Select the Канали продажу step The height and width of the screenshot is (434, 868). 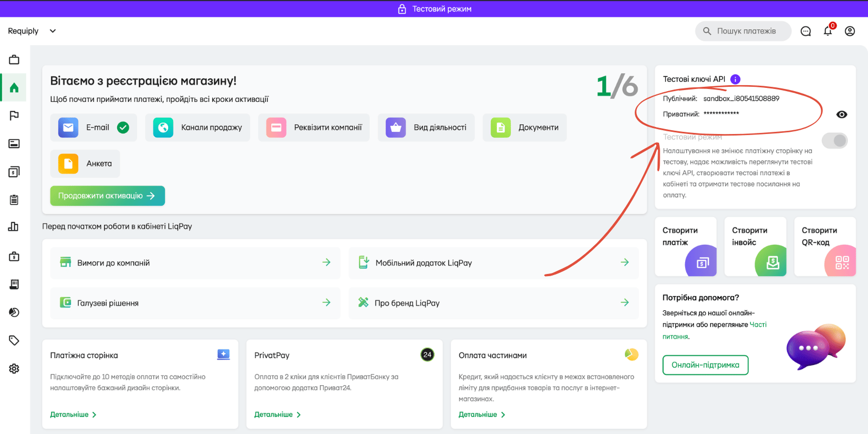coord(197,127)
